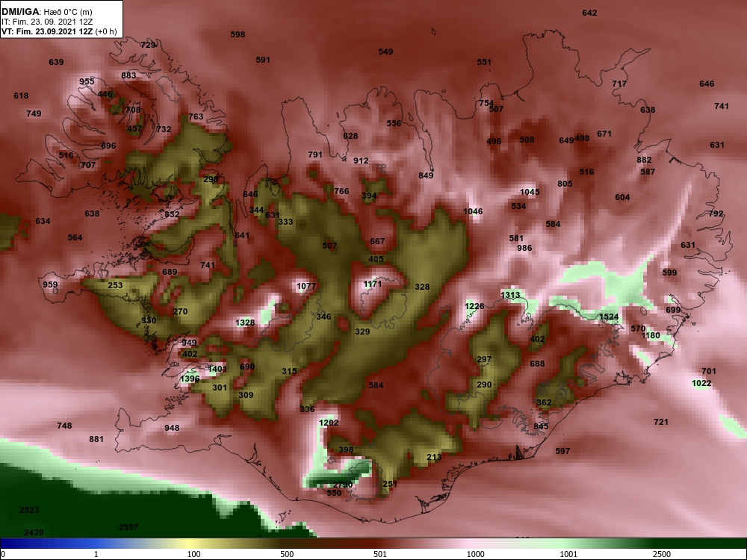Click the 912 value on the map

tap(361, 161)
